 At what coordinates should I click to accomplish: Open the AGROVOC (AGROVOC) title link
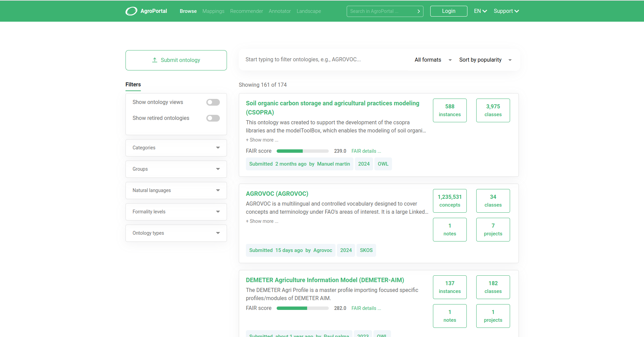[x=277, y=194]
